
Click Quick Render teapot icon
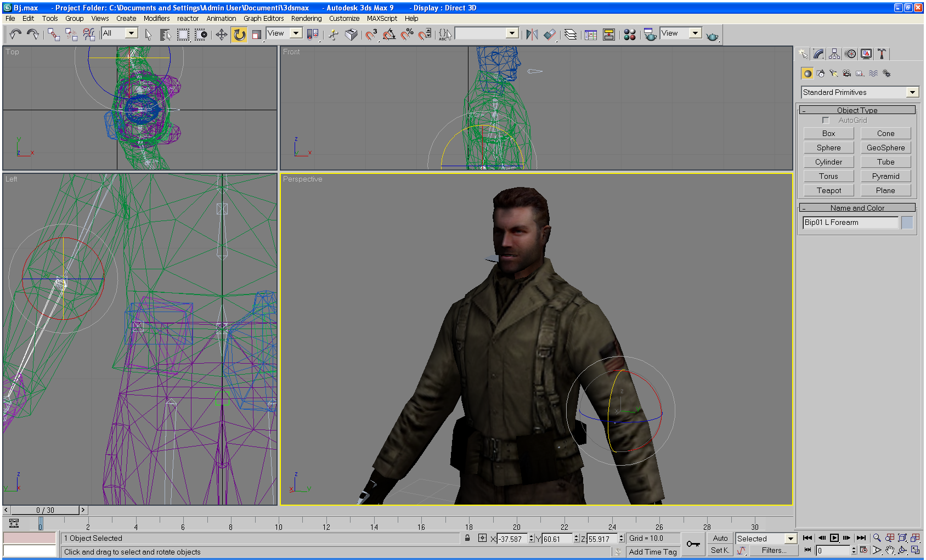712,36
